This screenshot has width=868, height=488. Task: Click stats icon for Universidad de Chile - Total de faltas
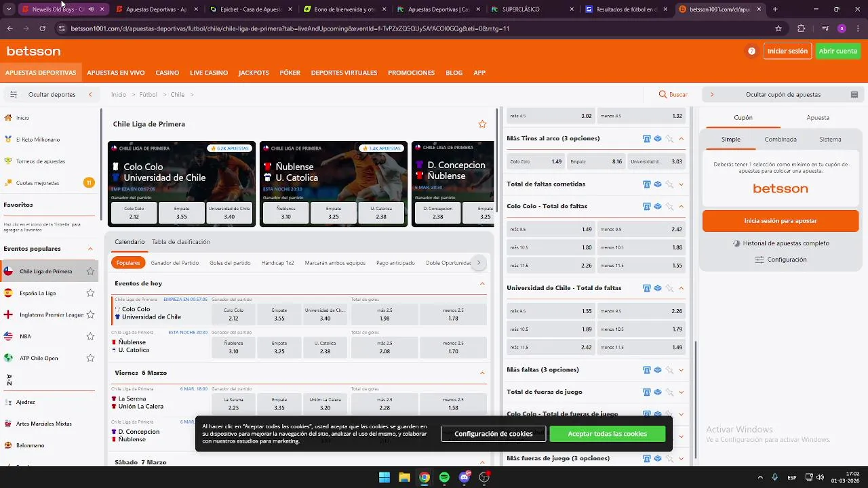(646, 288)
